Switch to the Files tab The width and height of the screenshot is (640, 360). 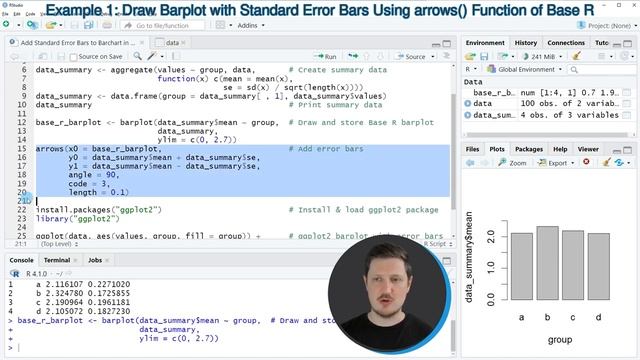472,149
